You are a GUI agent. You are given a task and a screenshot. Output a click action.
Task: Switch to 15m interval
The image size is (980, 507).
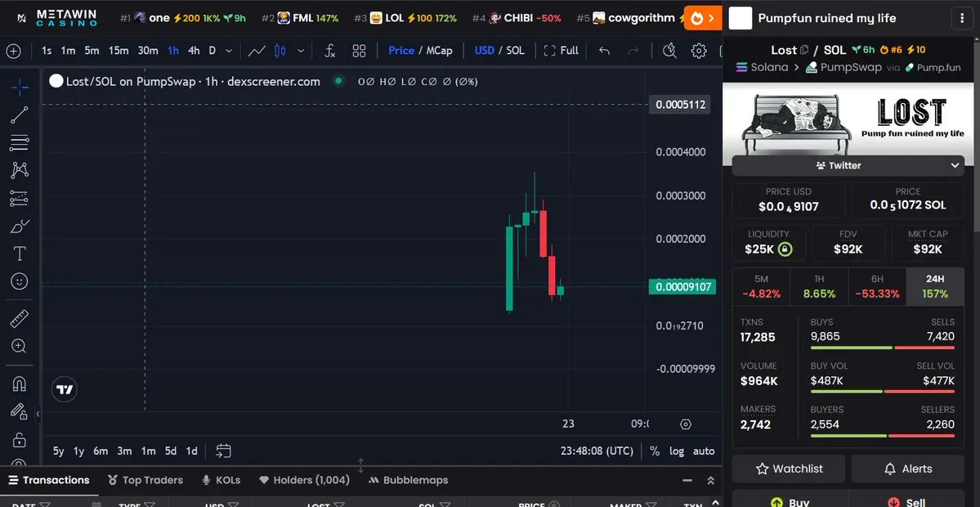coord(119,51)
